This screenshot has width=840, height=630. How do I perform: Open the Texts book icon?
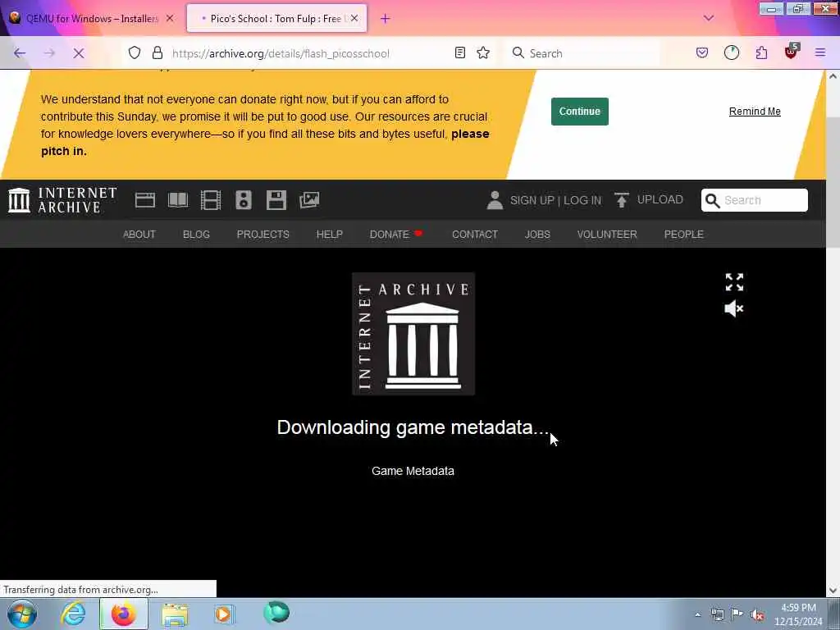click(178, 200)
